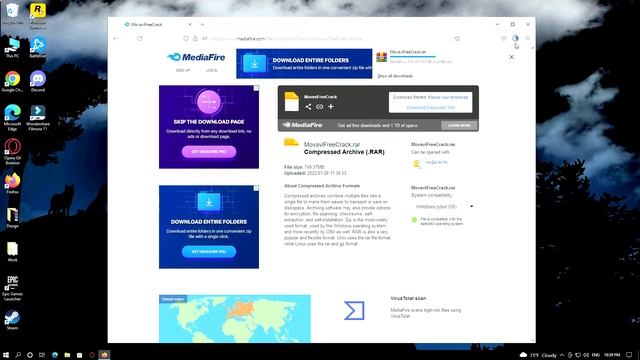
Task: Cancel the MovaviFreeCrack.rar download in panel
Action: coord(511,57)
